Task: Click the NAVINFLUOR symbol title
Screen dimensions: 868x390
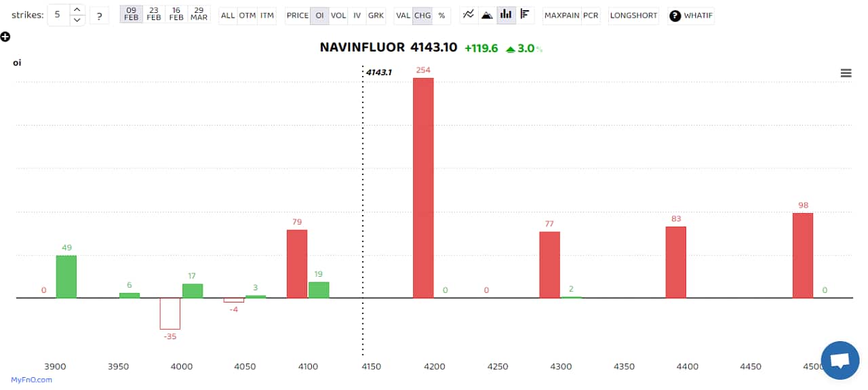Action: pyautogui.click(x=362, y=47)
